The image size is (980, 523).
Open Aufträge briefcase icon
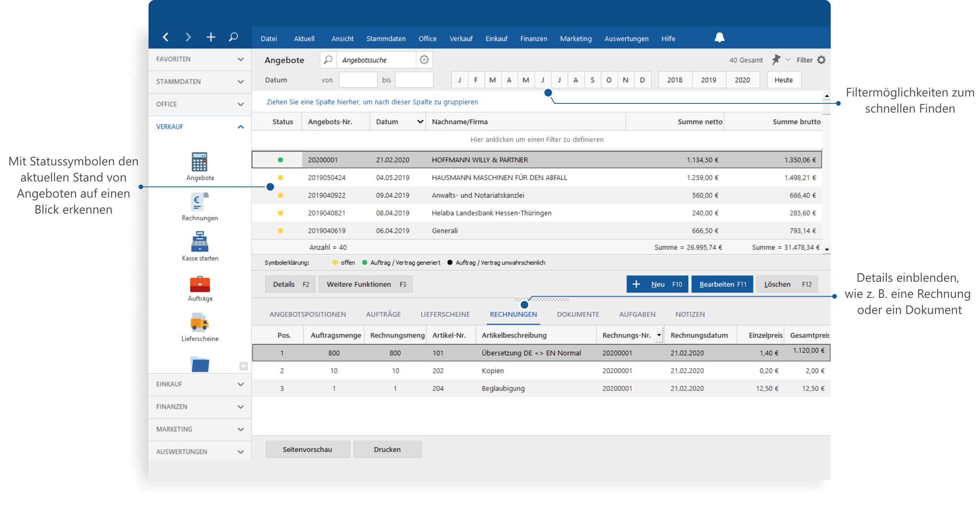point(199,284)
